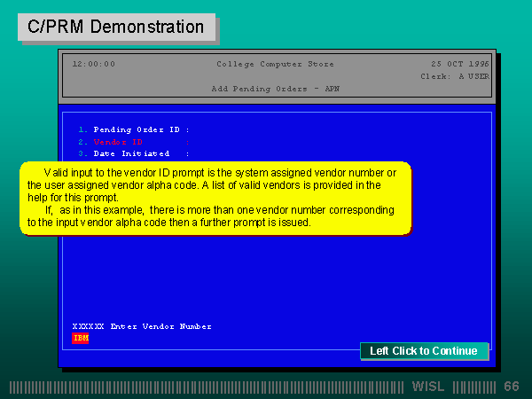Click the number 2 beside Vendor ID
The image size is (532, 399).
click(x=81, y=142)
